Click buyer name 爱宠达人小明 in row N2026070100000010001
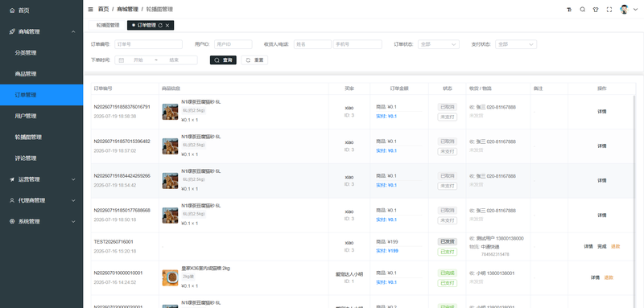Screen dimensions: 644x308 click(x=349, y=274)
